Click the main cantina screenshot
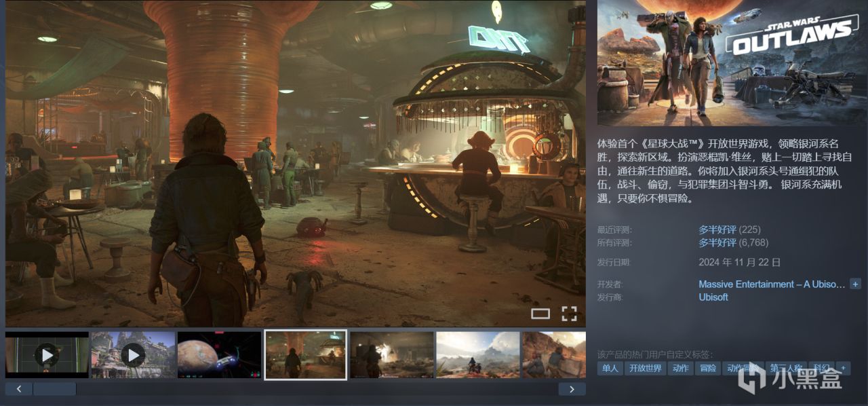The image size is (868, 406). [296, 164]
